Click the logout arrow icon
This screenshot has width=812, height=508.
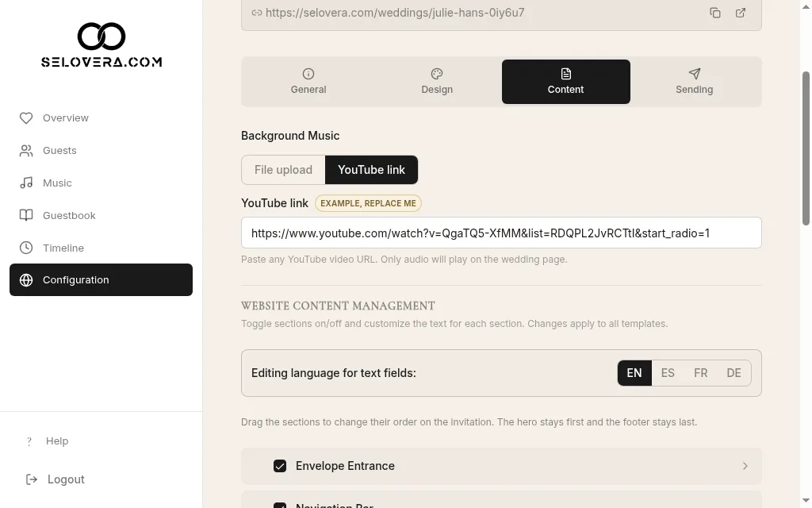coord(32,479)
